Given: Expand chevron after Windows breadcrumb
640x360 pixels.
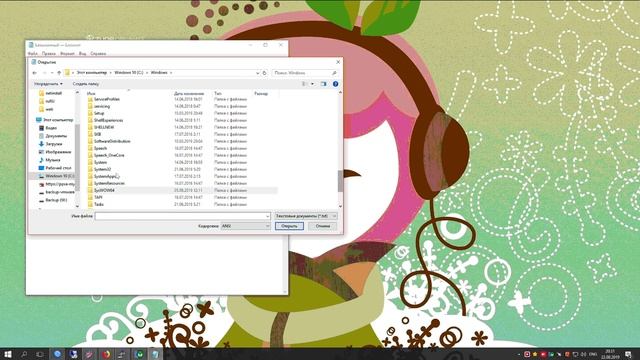Looking at the screenshot, I should (171, 73).
